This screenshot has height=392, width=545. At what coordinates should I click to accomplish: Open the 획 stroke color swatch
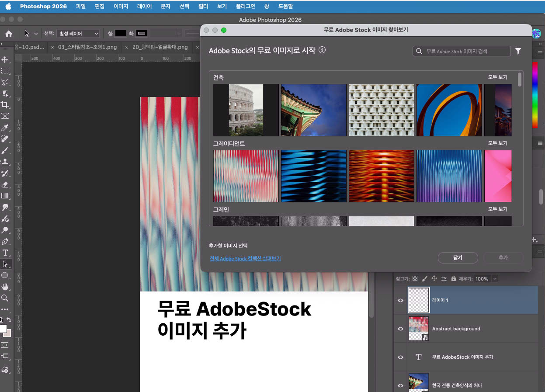pyautogui.click(x=142, y=34)
